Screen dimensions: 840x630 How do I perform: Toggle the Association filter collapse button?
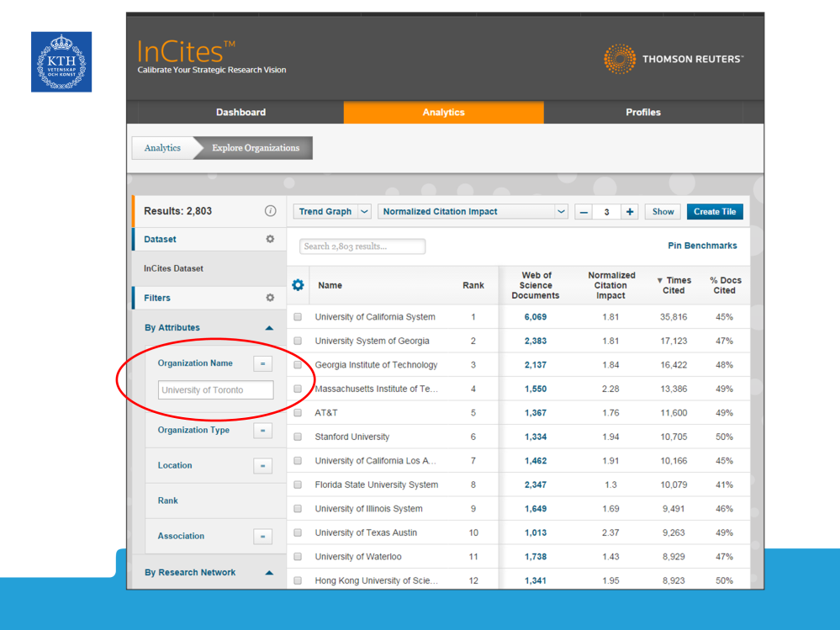point(262,537)
